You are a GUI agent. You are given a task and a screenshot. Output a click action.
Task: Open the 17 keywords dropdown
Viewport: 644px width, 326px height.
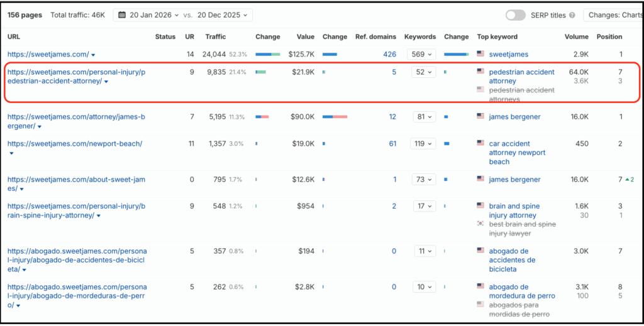click(425, 206)
